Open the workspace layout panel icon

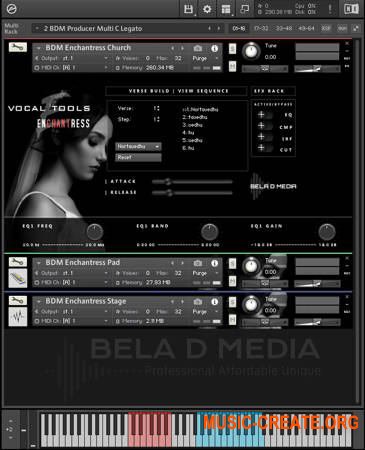226,9
